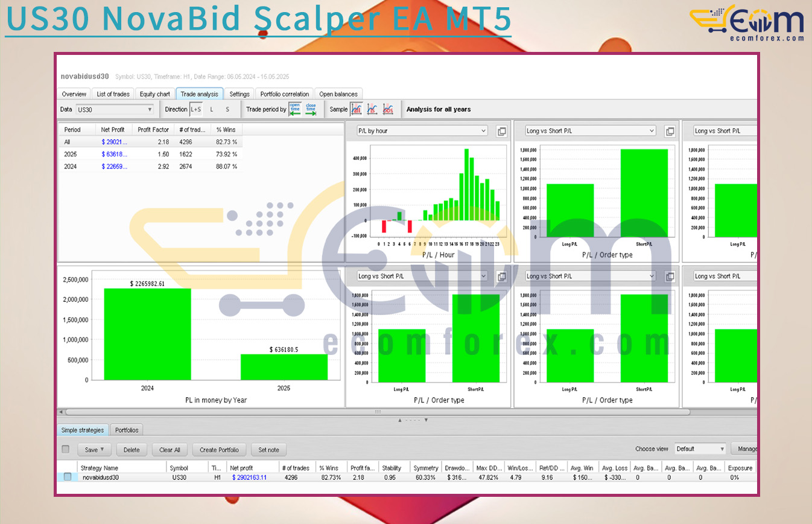Open the Open balances tab
The width and height of the screenshot is (812, 524).
(x=338, y=94)
